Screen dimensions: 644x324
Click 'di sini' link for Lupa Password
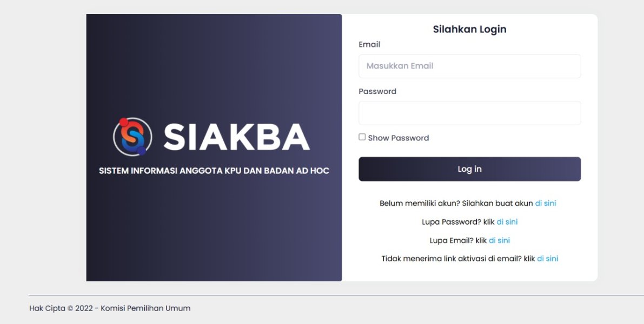pyautogui.click(x=507, y=222)
